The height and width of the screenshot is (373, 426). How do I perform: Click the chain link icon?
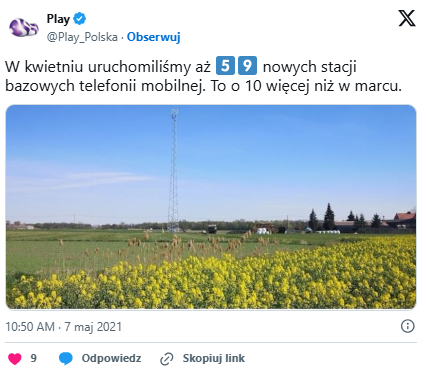click(x=167, y=359)
